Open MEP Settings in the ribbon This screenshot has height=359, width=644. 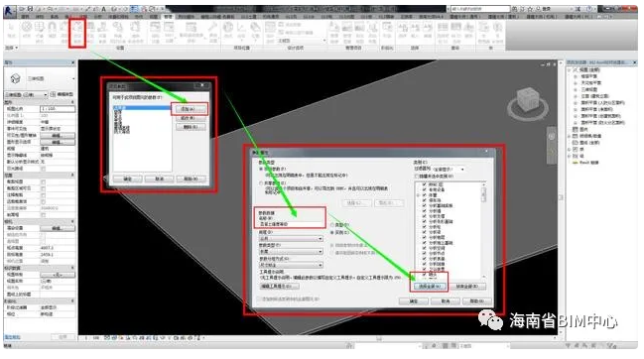[169, 32]
